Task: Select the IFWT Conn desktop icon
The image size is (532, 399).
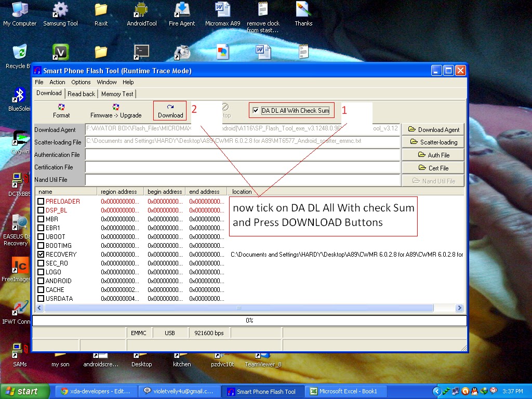Action: (16, 312)
